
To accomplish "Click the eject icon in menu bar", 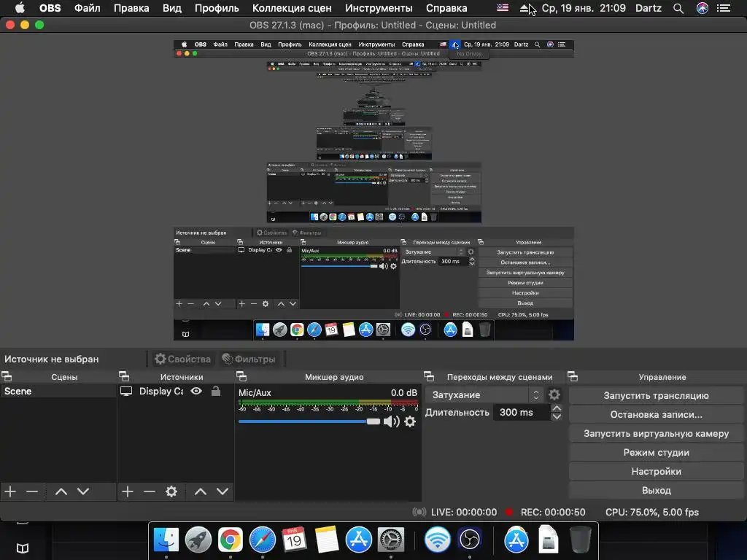I will [x=524, y=8].
